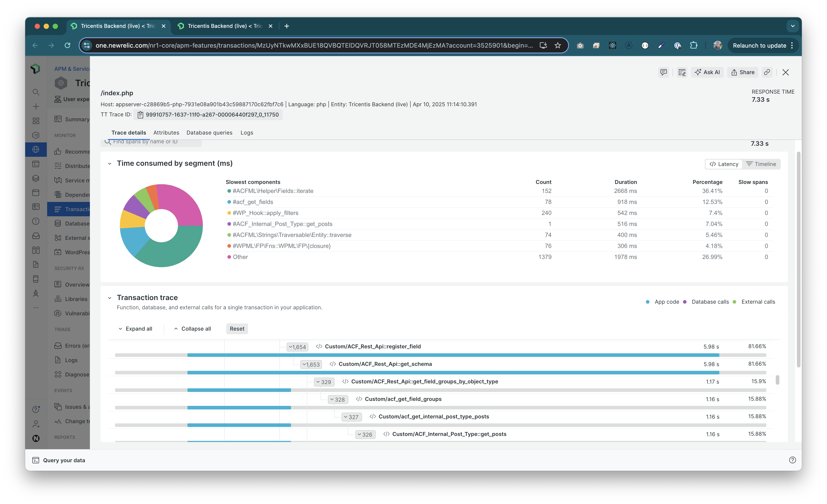The image size is (827, 504).
Task: Open the search magnifier in left rail
Action: pyautogui.click(x=36, y=92)
